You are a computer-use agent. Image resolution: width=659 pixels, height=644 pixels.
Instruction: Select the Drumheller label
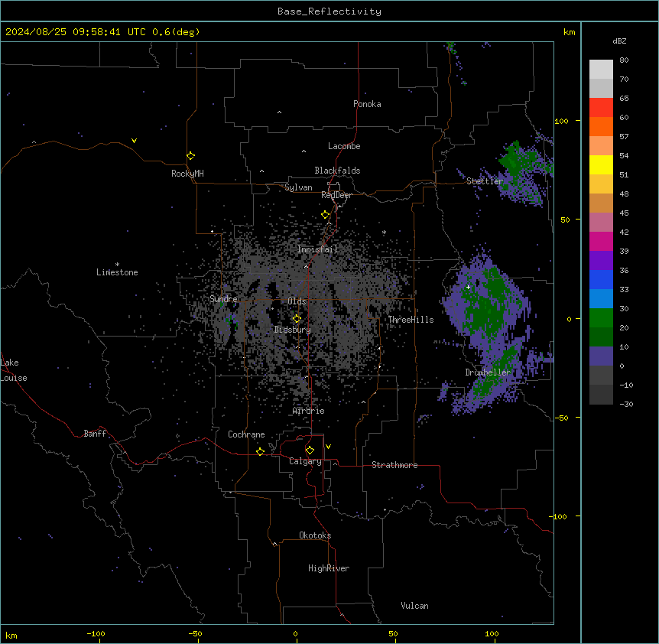pos(488,372)
